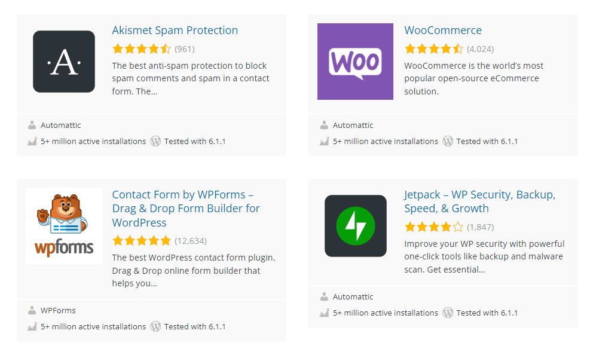The image size is (593, 364).
Task: Click the five-star rating on the WPForms card
Action: coord(142,240)
